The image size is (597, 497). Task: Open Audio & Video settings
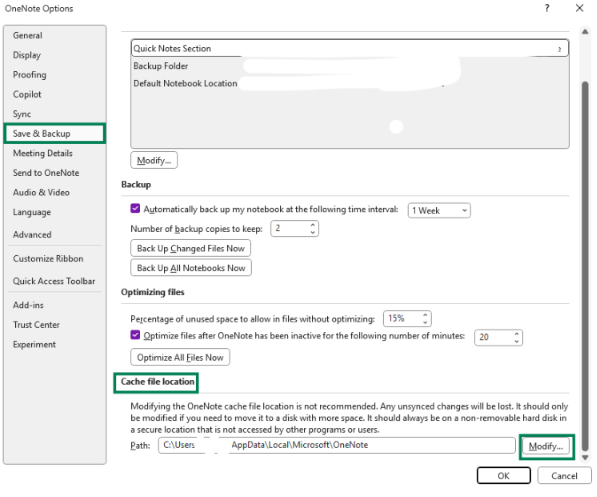[x=41, y=192]
